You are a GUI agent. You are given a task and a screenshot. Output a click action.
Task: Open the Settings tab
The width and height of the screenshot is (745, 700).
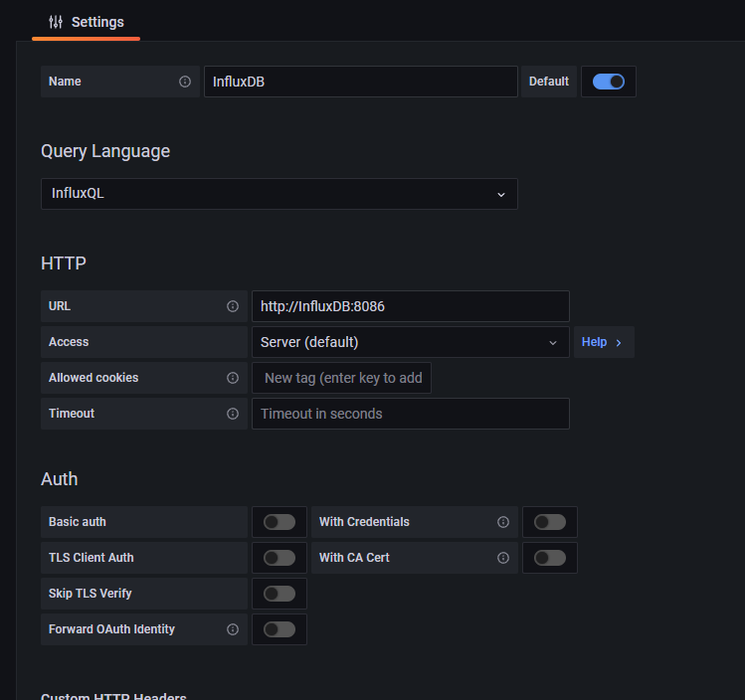click(86, 22)
